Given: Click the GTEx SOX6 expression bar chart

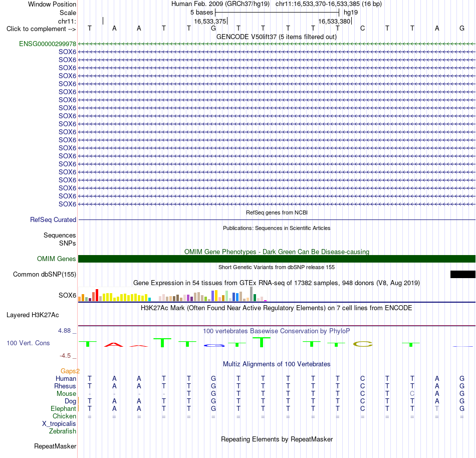Looking at the screenshot, I should (172, 295).
